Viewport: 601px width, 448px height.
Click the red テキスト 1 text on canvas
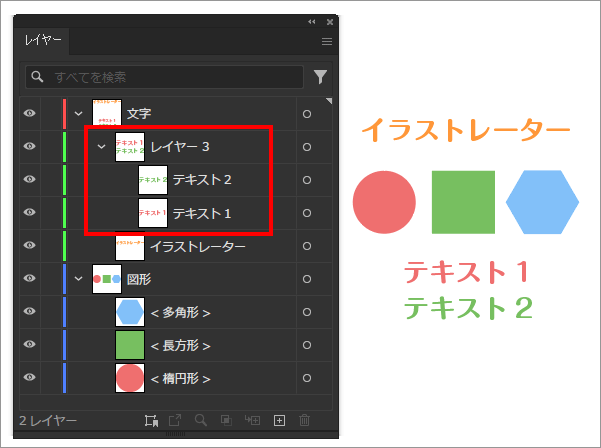tap(467, 272)
